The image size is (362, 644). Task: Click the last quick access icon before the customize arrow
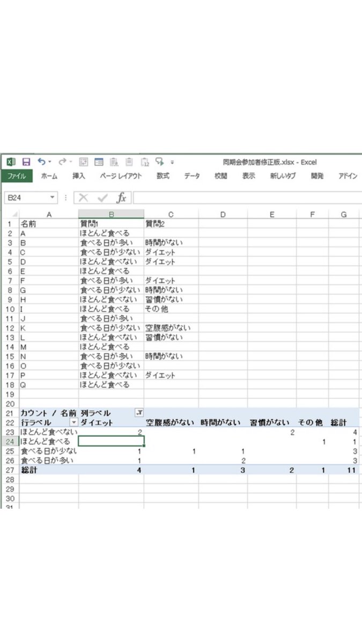pos(160,162)
